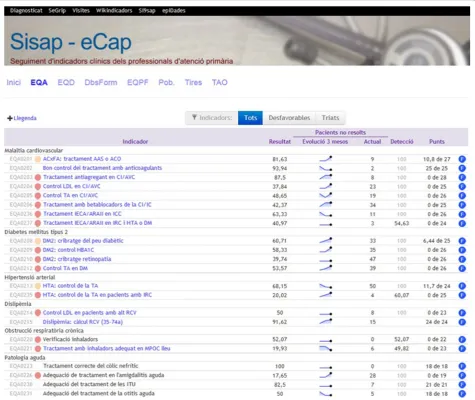475x400 pixels.
Task: Switch to the DbsForm tab
Action: [x=101, y=82]
